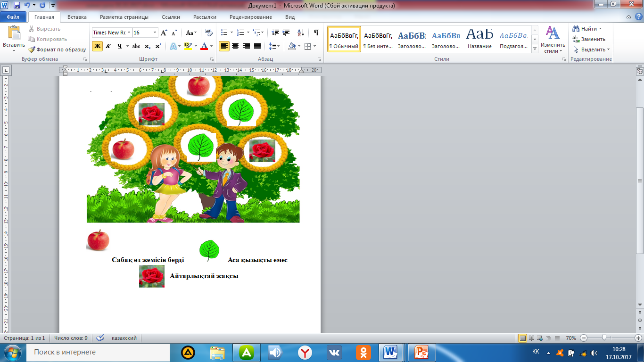644x362 pixels.
Task: Sort the selected paragraphs
Action: click(300, 33)
